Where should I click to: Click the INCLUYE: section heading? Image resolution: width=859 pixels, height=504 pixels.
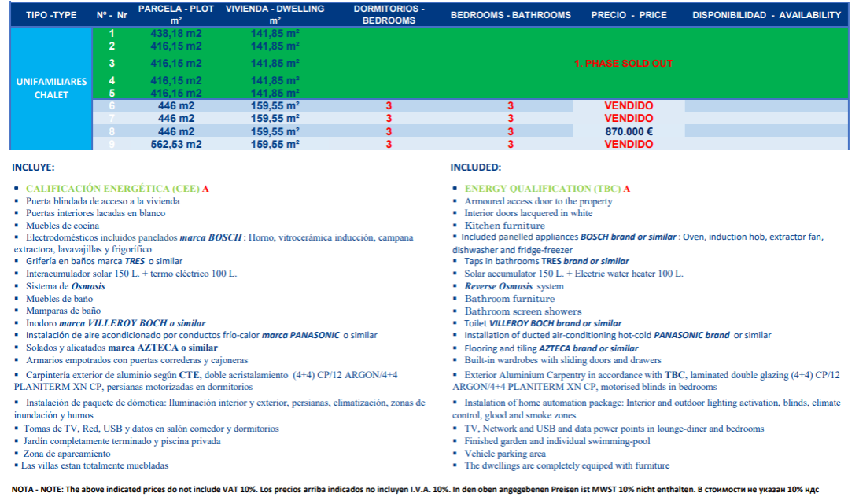pyautogui.click(x=33, y=167)
